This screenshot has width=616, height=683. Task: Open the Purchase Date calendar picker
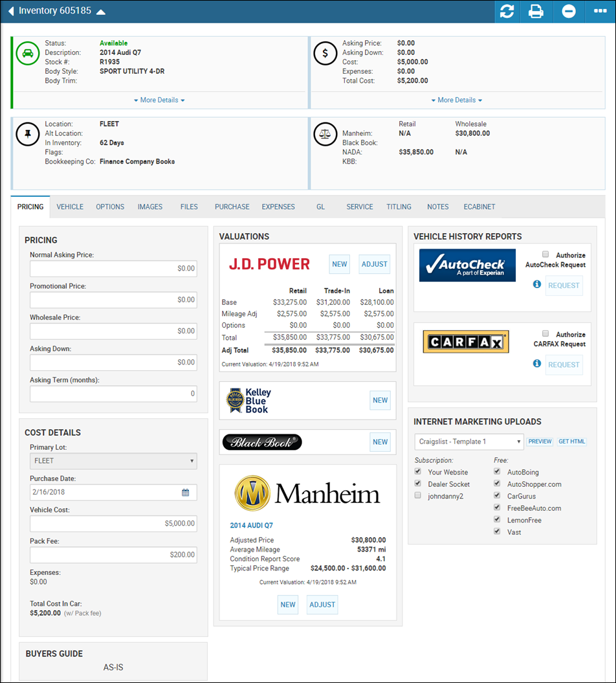click(186, 492)
